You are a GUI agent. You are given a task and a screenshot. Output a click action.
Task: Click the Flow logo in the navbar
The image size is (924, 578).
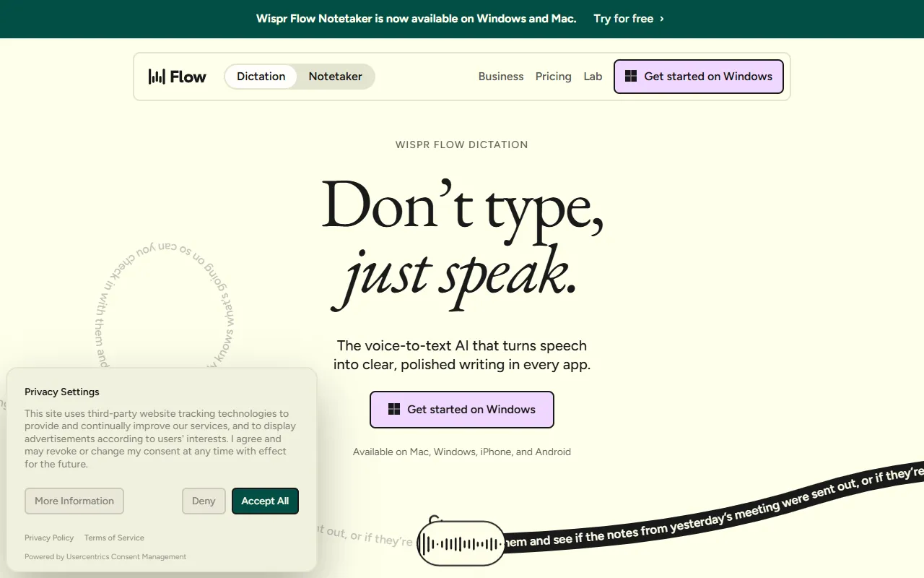click(178, 77)
